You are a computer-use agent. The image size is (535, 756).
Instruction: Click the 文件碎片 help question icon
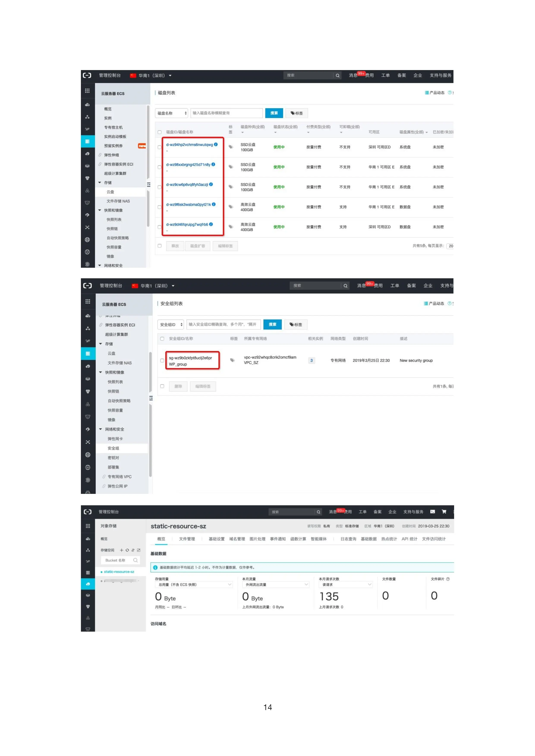(x=448, y=579)
